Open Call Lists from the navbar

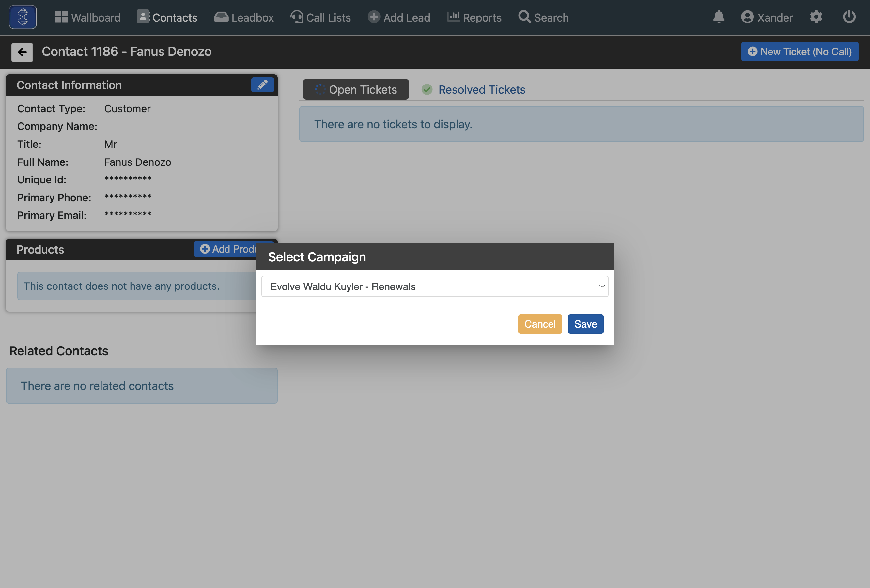pyautogui.click(x=321, y=17)
